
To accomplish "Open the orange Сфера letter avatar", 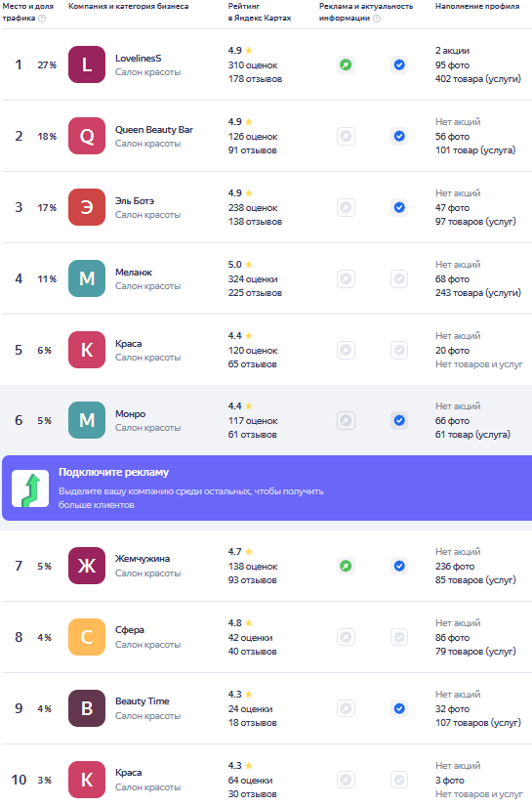I will click(87, 637).
